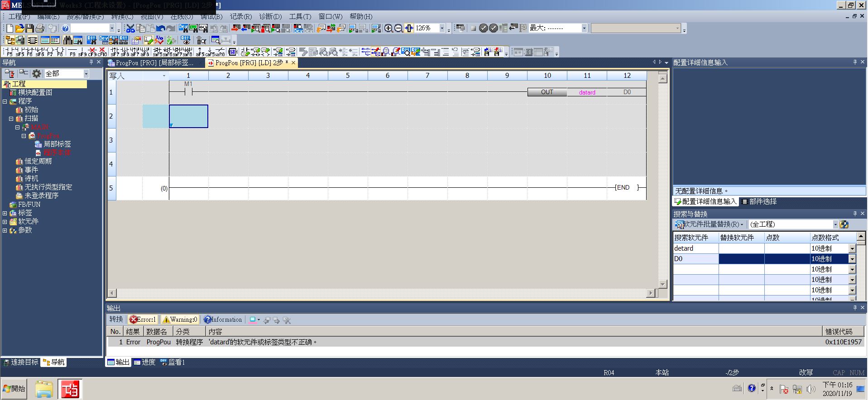Click the Cut scissors icon
868x400 pixels.
(130, 28)
